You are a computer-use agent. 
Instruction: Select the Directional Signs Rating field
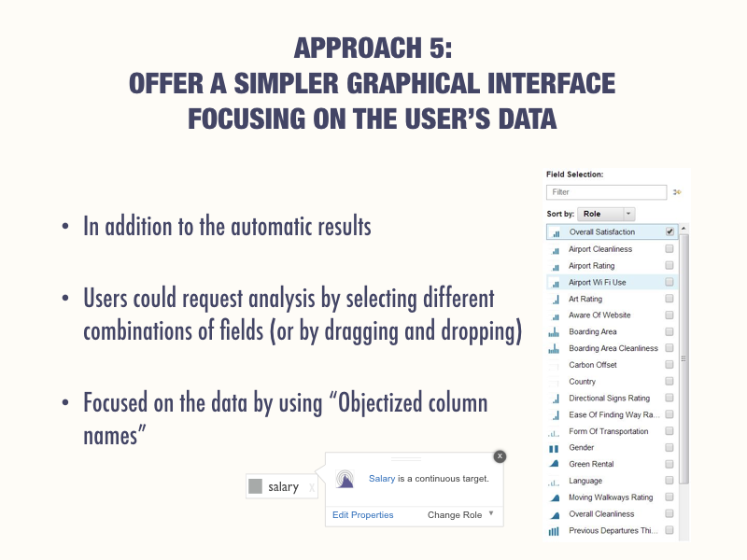(611, 399)
